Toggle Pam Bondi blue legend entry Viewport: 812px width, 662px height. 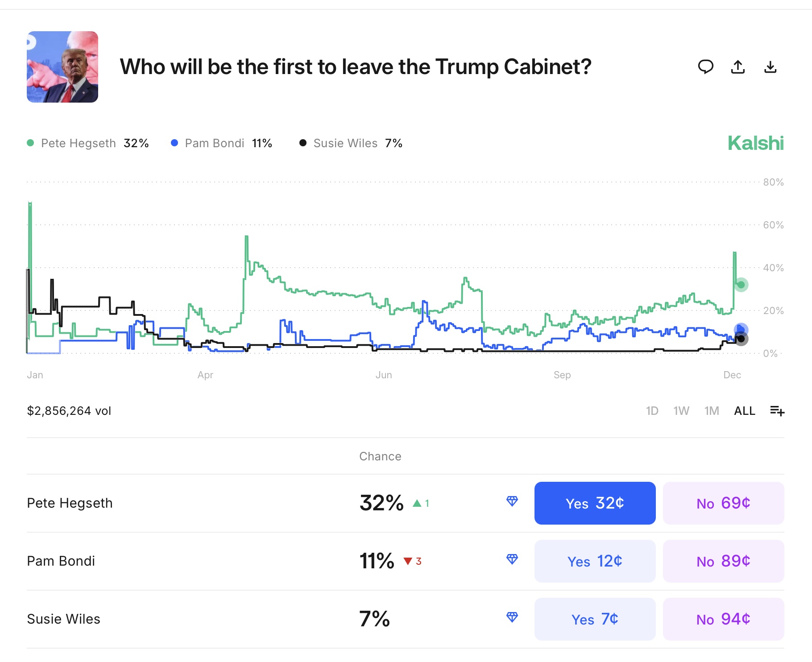click(x=221, y=143)
